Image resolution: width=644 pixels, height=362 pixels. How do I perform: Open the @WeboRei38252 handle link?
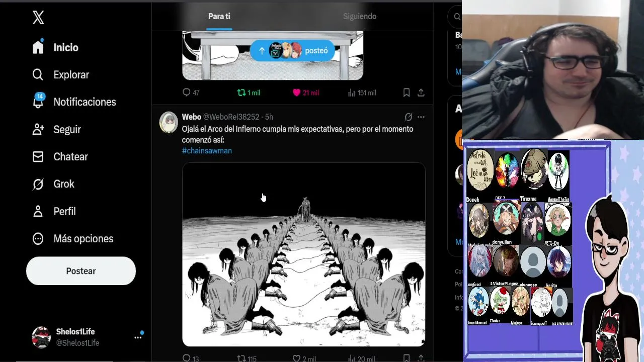pos(231,117)
